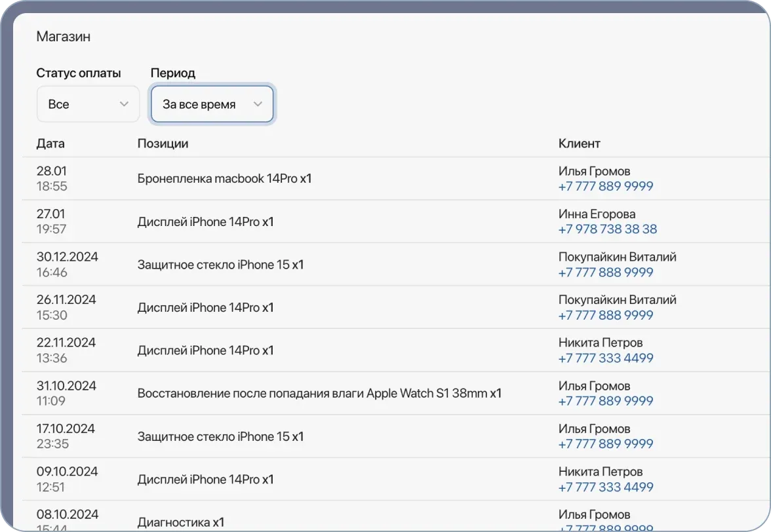Click the Позиции column header
This screenshot has height=532, width=771.
pos(163,143)
